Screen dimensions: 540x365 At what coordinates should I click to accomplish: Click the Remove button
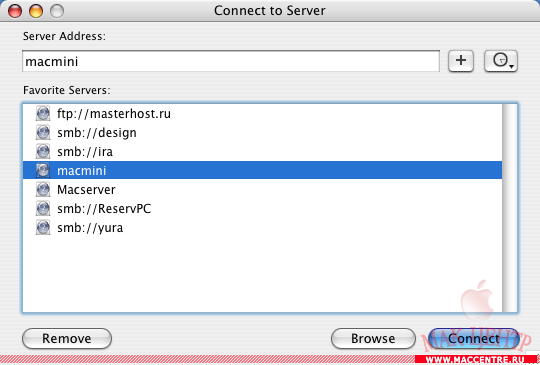point(67,338)
